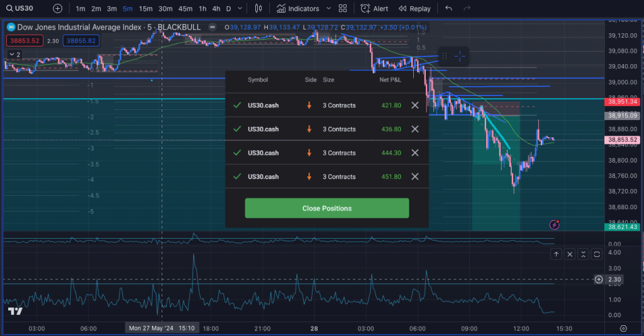Select the 15m timeframe
644x336 pixels.
click(x=145, y=9)
